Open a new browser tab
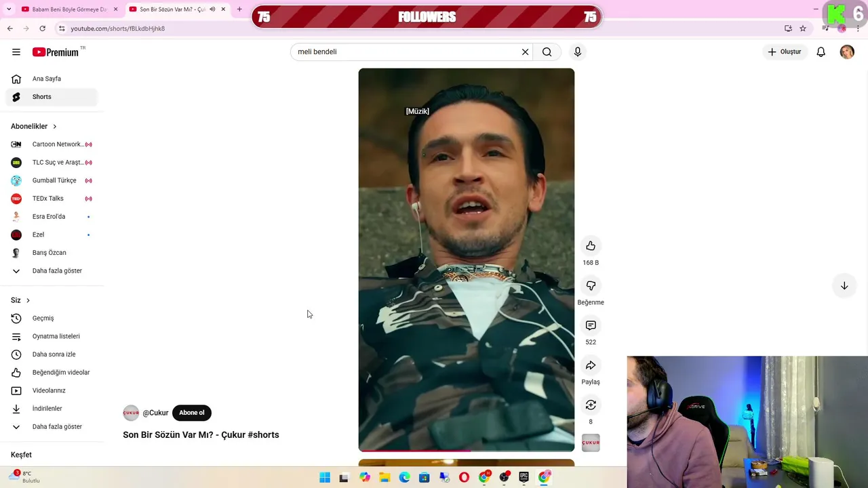Viewport: 868px width, 488px height. pos(239,9)
